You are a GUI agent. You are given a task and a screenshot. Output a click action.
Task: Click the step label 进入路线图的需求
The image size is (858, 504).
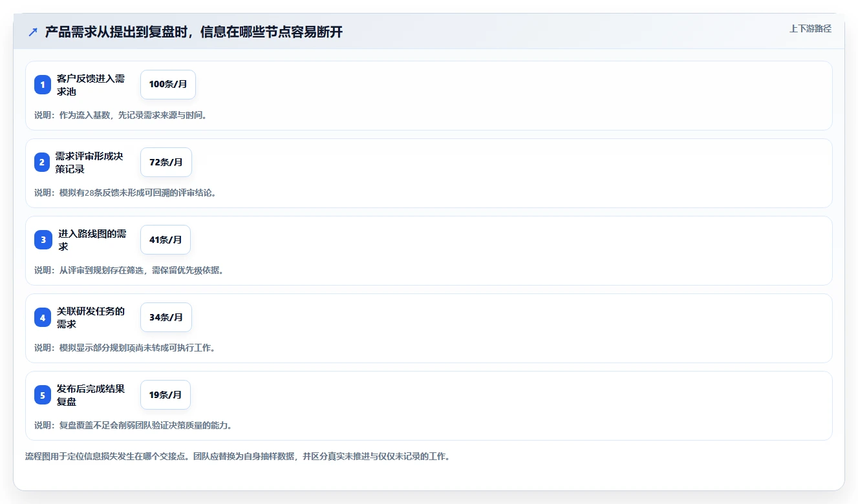tap(92, 240)
